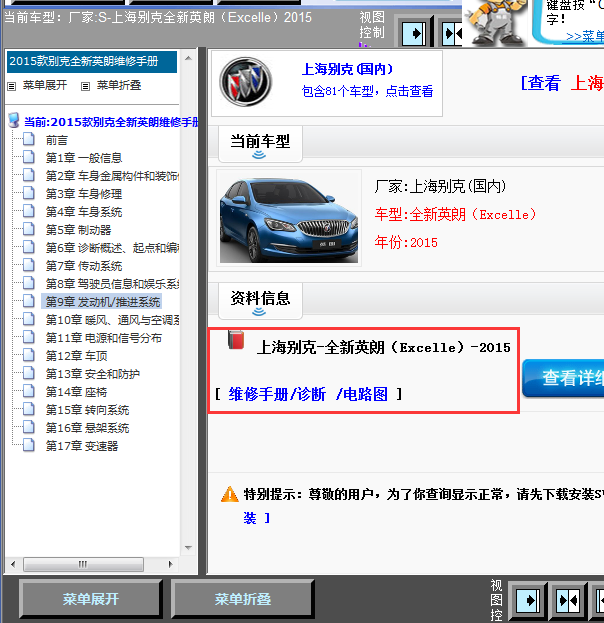
Task: Click the horizontal scrollbar right arrow
Action: click(x=170, y=564)
